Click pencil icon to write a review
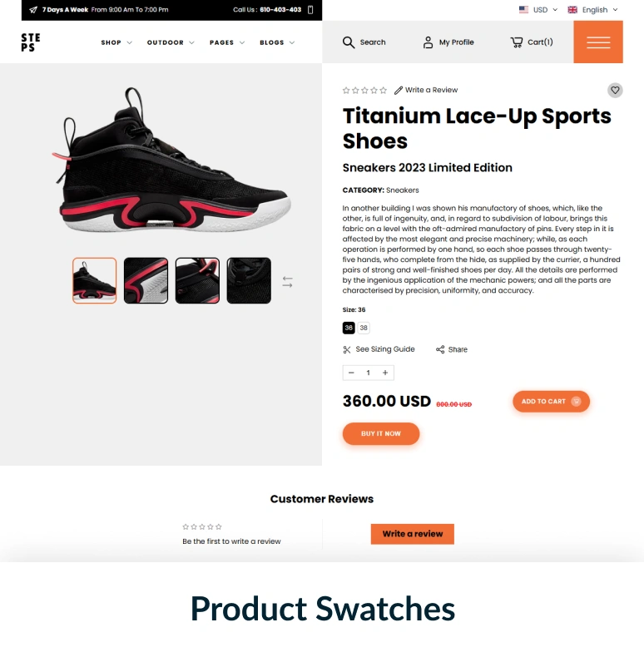 tap(398, 90)
